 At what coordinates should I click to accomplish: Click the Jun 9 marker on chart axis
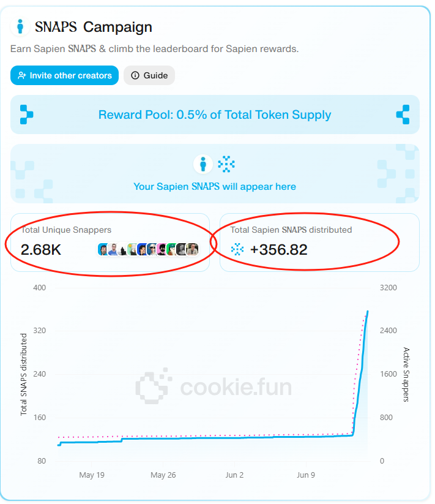[306, 475]
